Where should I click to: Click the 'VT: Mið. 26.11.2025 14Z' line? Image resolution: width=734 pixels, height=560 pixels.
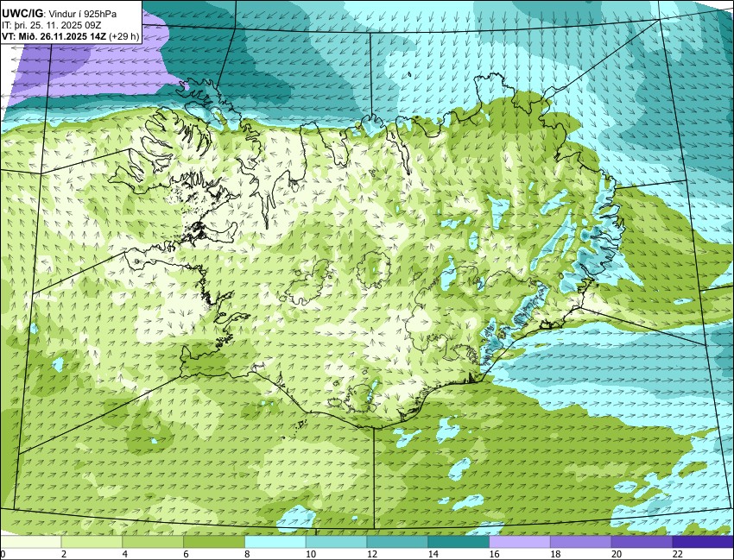click(54, 36)
